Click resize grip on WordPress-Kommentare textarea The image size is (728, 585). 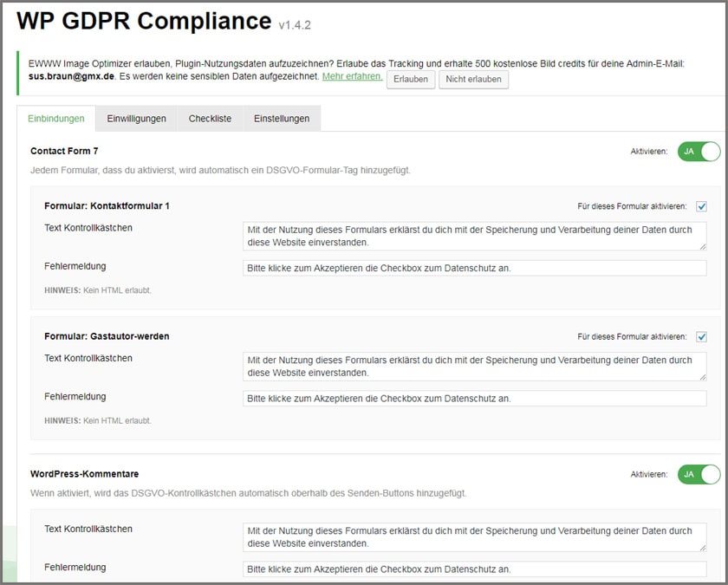tap(702, 548)
